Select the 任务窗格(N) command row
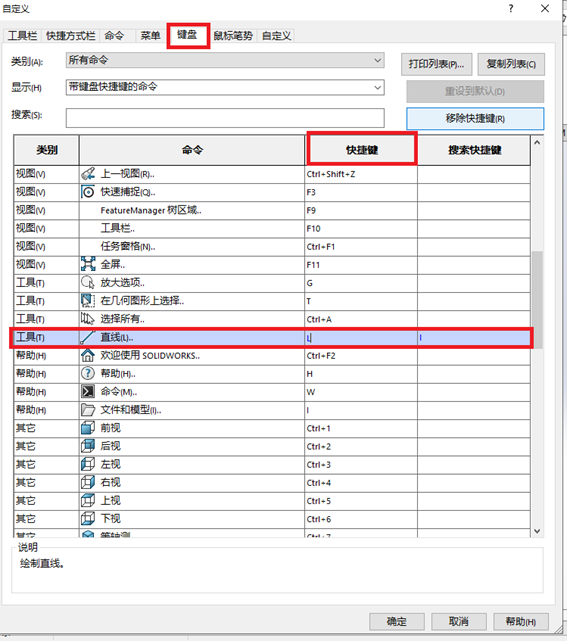Image resolution: width=567 pixels, height=641 pixels. click(272, 247)
